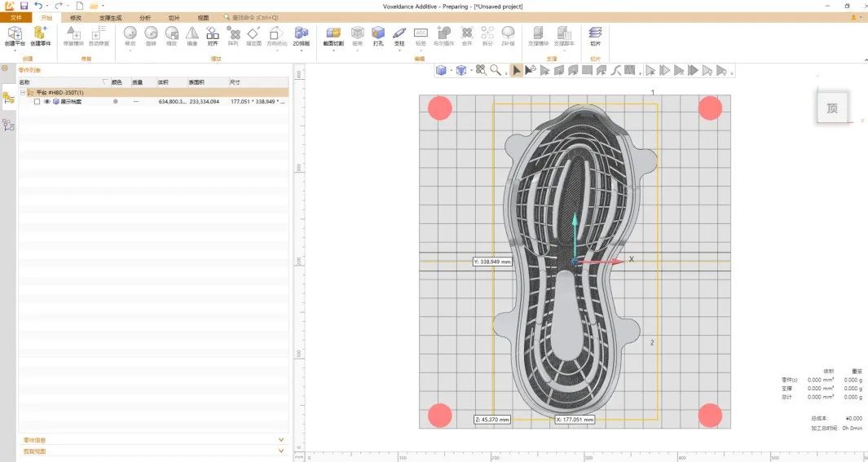Viewport: 868px width, 462px height.
Task: Expand the 零件信息 panel
Action: (x=281, y=440)
